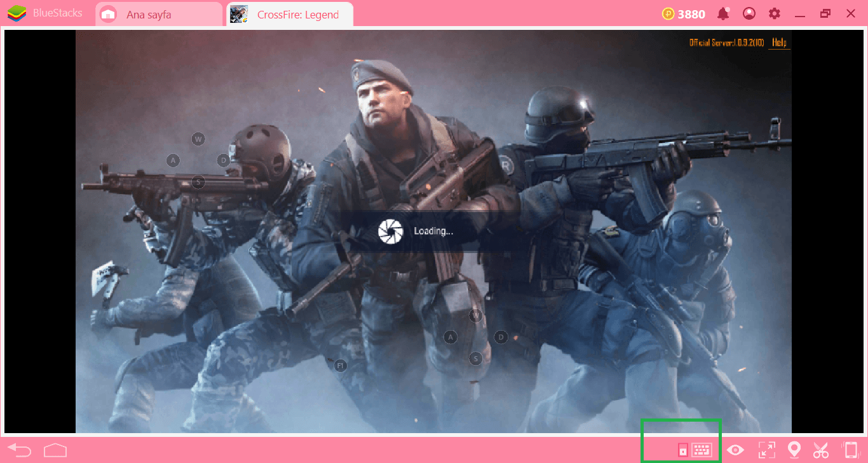Toggle key overlay visibility with eye icon
Image resolution: width=868 pixels, height=463 pixels.
736,450
